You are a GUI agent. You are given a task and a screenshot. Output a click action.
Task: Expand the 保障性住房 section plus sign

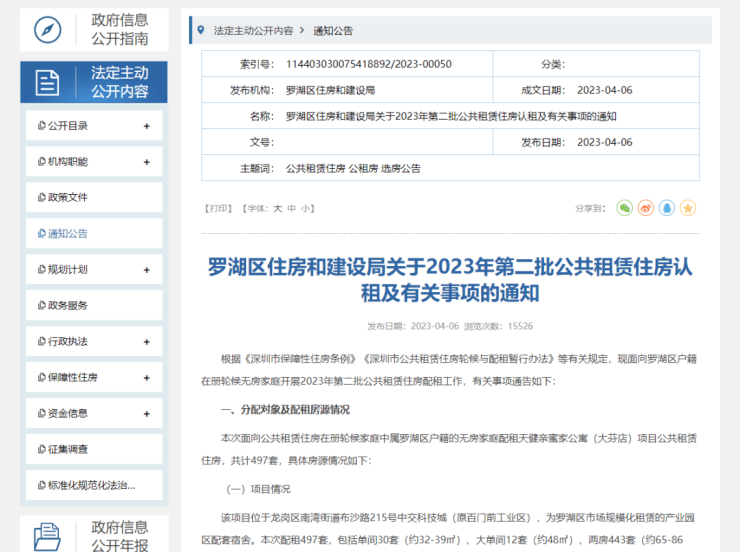click(x=147, y=378)
